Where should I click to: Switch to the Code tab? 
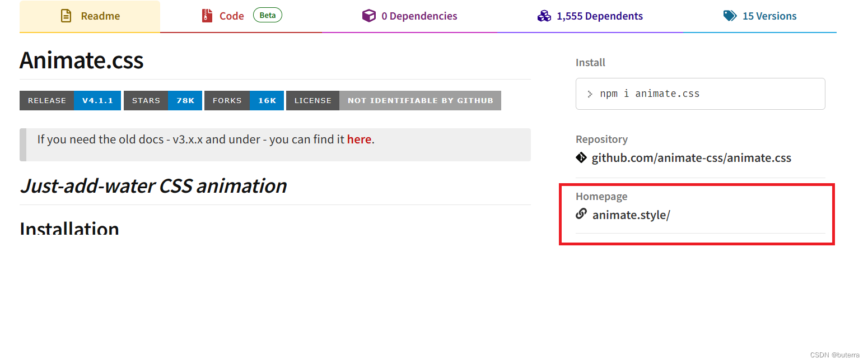[241, 16]
